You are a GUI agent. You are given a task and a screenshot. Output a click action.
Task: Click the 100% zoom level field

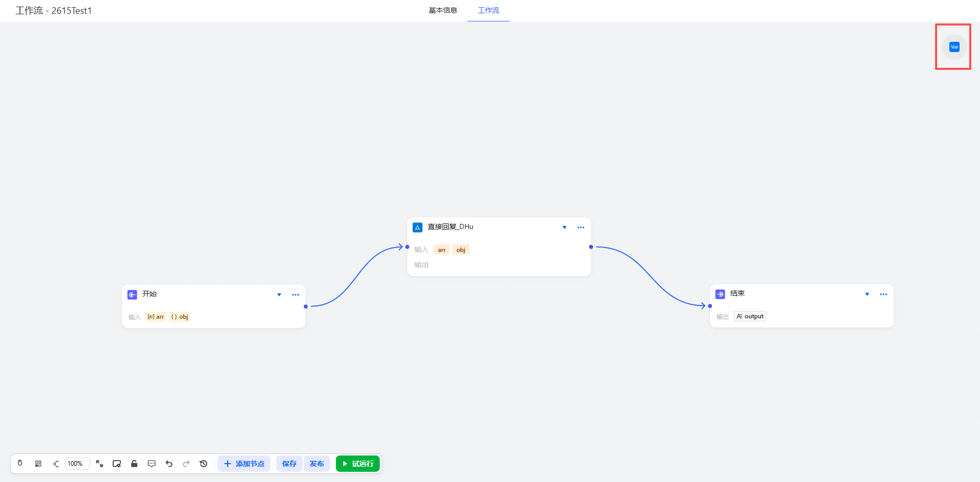[x=77, y=464]
